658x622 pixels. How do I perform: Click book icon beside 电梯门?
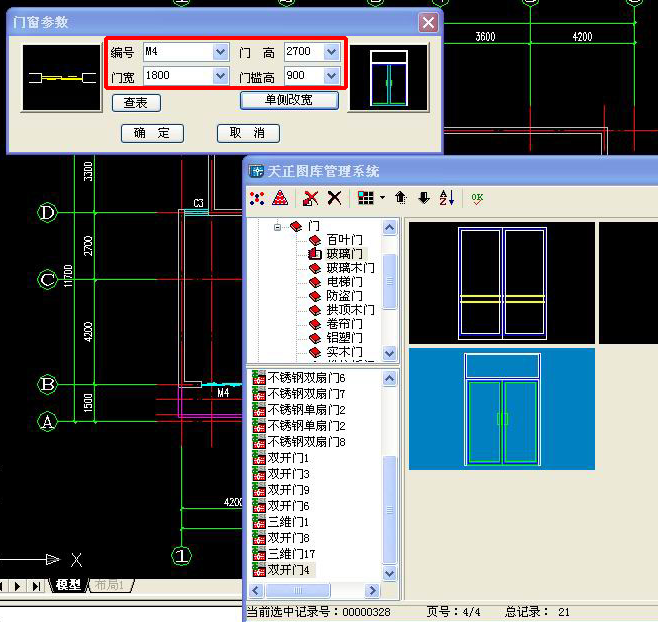click(x=315, y=282)
